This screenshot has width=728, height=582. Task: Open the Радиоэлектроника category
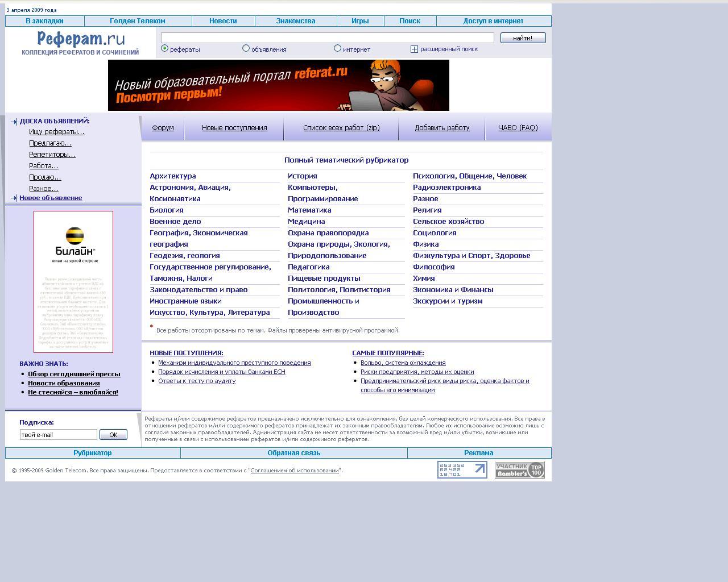pos(447,188)
